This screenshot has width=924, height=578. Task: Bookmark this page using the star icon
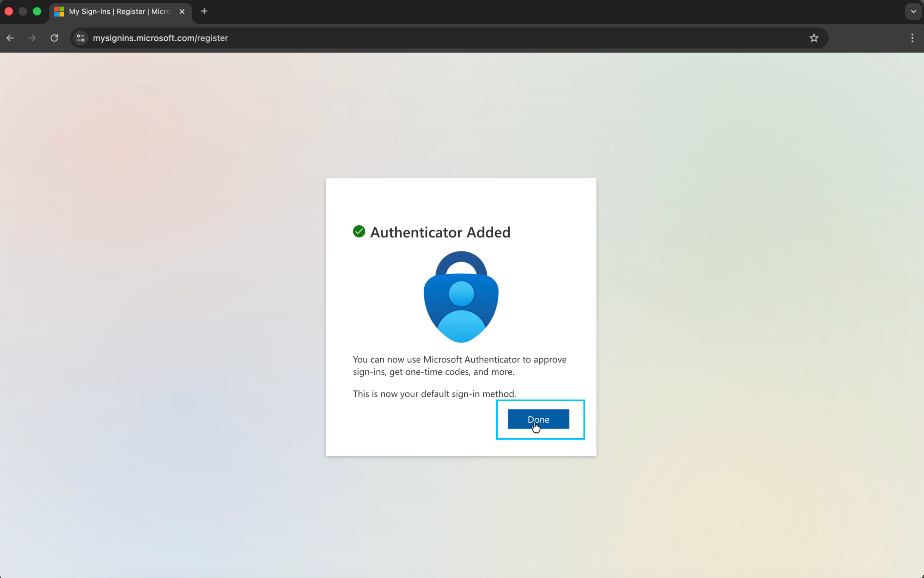click(813, 38)
